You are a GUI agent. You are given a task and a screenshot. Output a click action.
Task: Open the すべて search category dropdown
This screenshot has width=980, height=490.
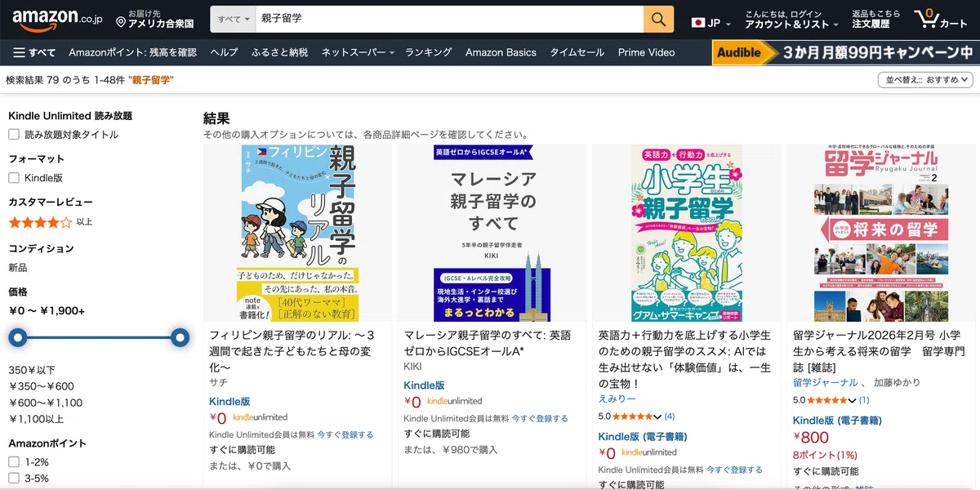[234, 19]
